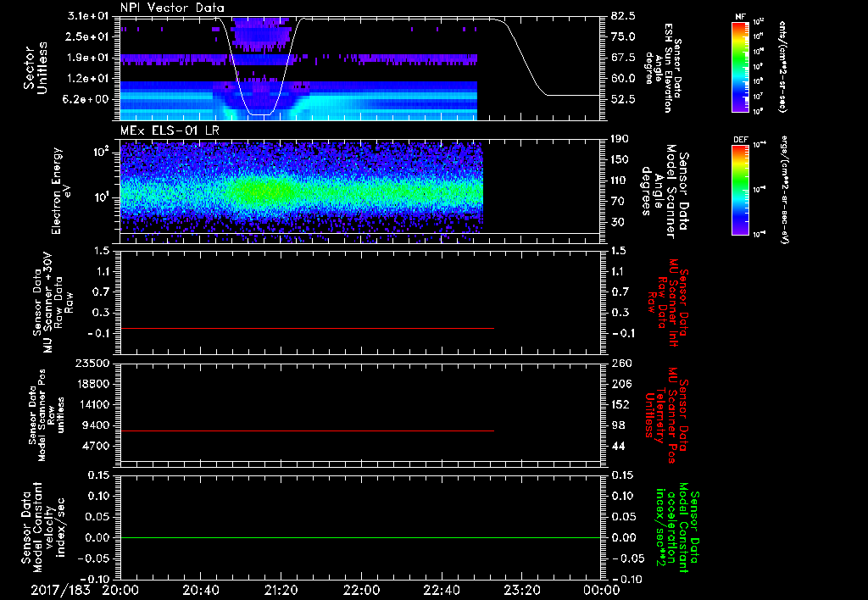868x600 pixels.
Task: Click the 'NF' label above color bar
Action: (740, 17)
